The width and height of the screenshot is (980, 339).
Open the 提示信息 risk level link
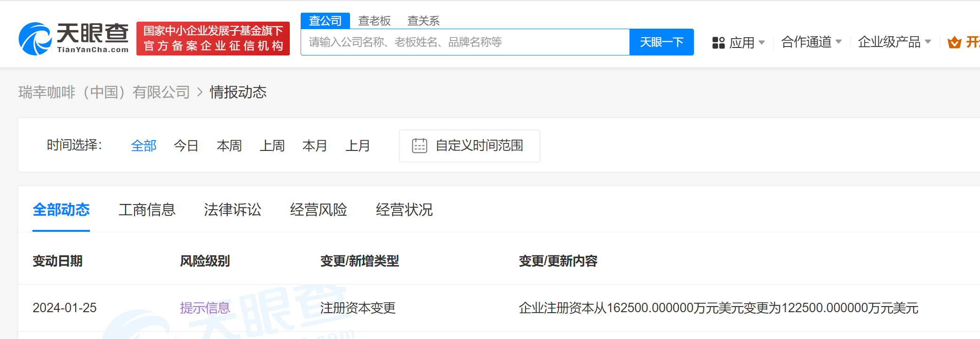point(205,308)
